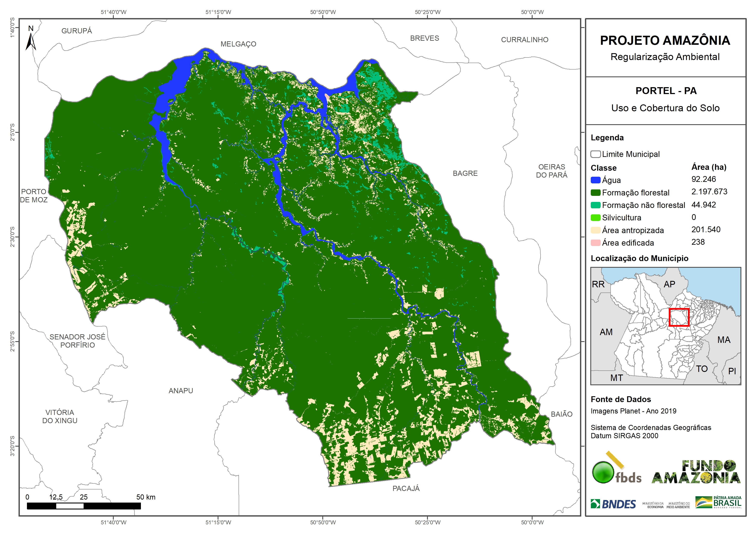Image resolution: width=756 pixels, height=534 pixels.
Task: Click the Fundo Amazonia logo
Action: point(696,472)
